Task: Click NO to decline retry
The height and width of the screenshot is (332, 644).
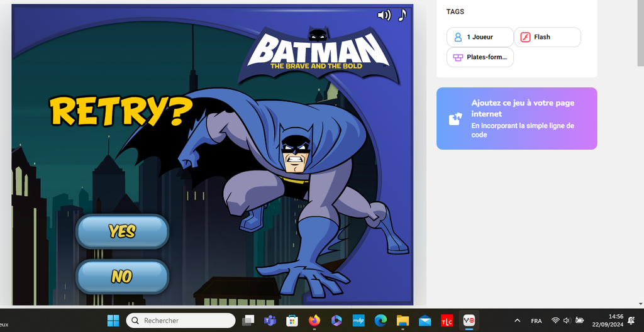Action: 123,276
